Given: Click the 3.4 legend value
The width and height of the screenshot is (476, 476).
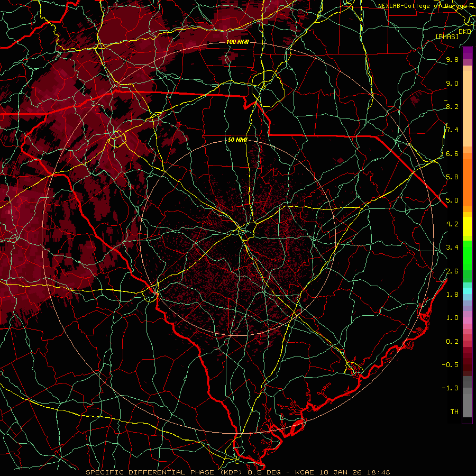Looking at the screenshot, I should (x=452, y=248).
